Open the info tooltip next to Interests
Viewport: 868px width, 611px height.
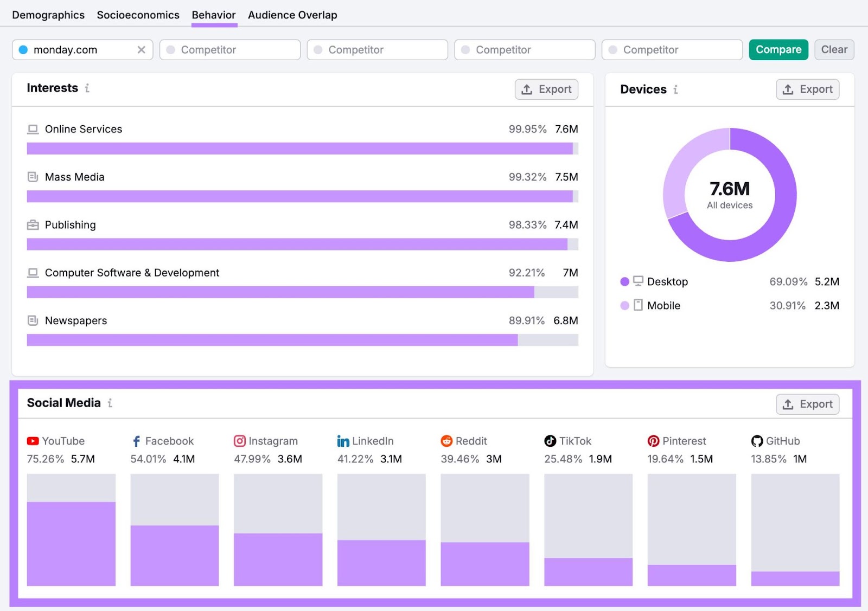(x=88, y=88)
